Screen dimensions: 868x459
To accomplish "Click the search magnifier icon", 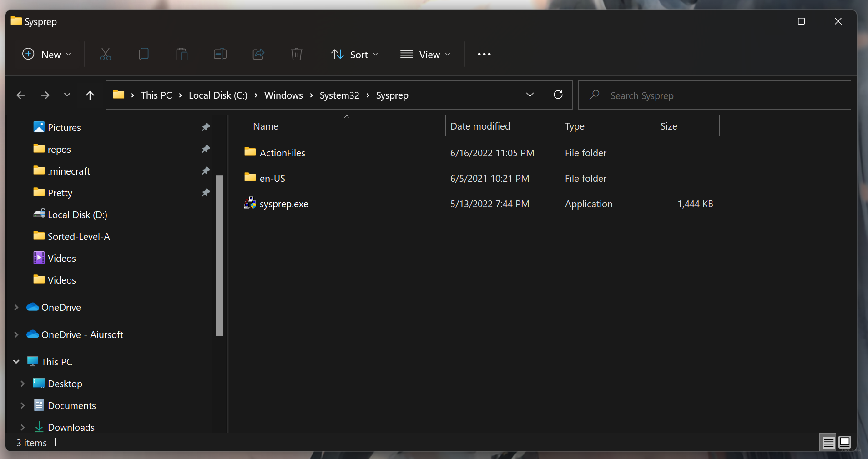I will (594, 95).
